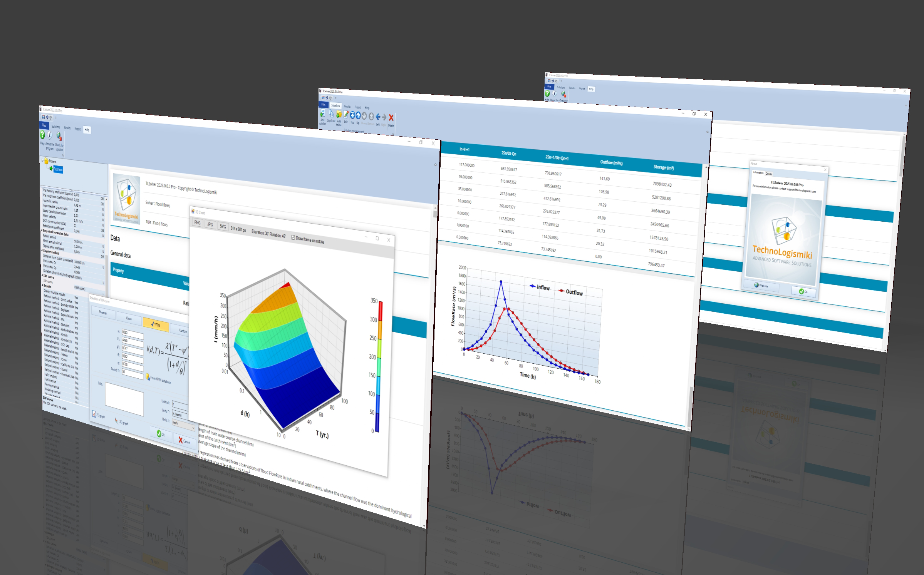Select the YPEN curve toggle button
Screen dimensions: 924x575
[x=156, y=324]
